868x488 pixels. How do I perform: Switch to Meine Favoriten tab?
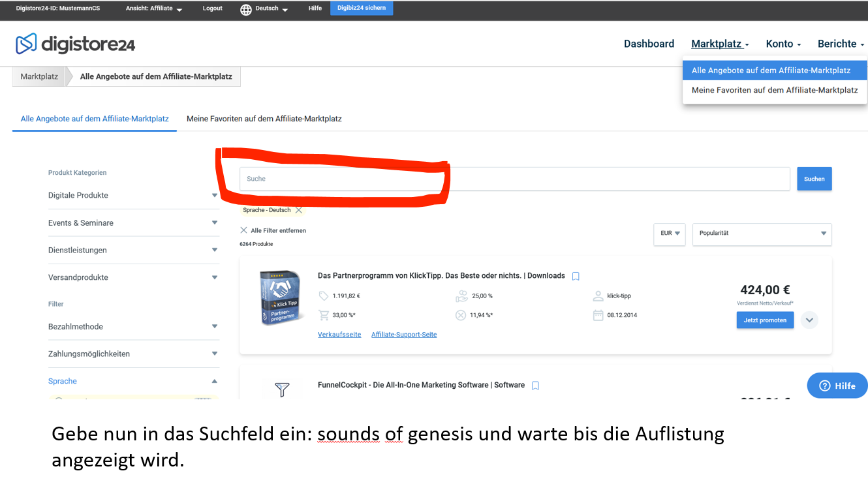click(x=264, y=119)
